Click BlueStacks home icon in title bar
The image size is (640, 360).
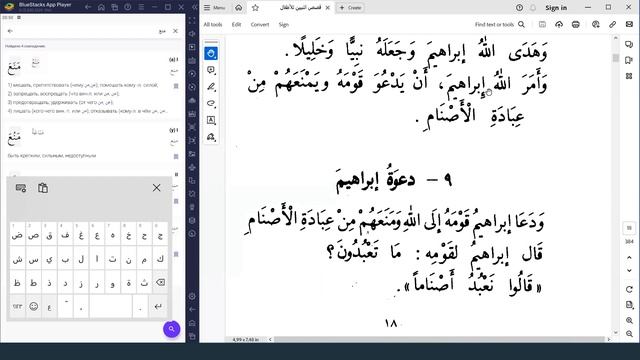(101, 7)
